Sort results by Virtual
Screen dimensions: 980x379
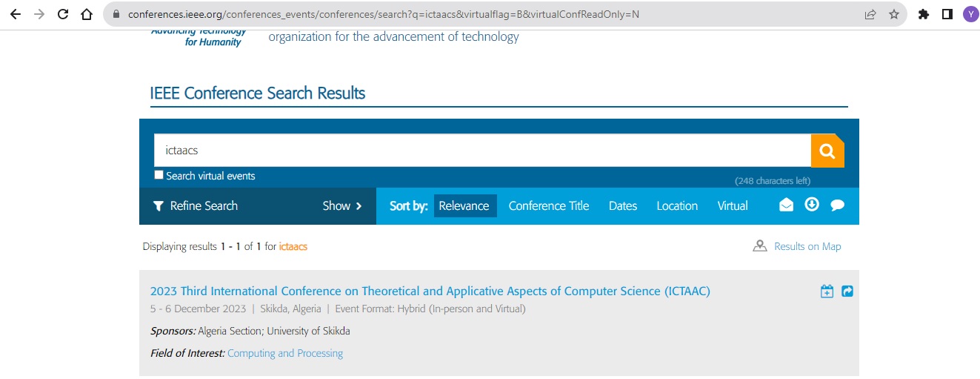[x=733, y=206]
